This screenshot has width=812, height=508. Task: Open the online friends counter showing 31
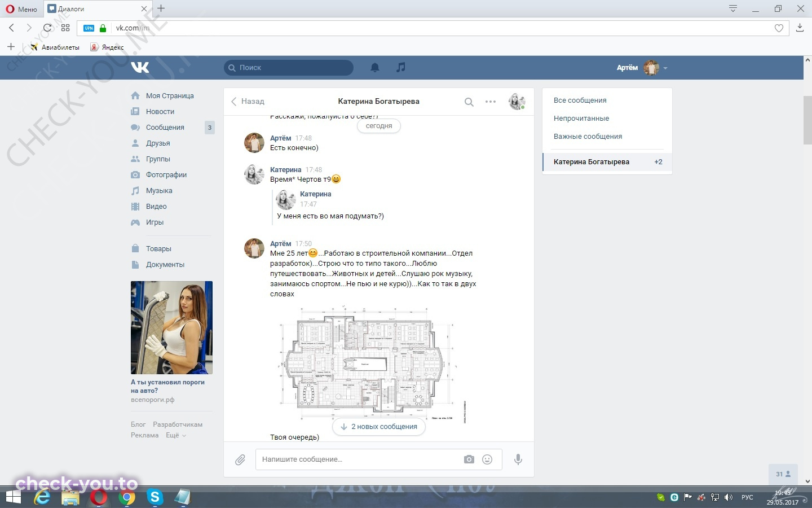[783, 474]
